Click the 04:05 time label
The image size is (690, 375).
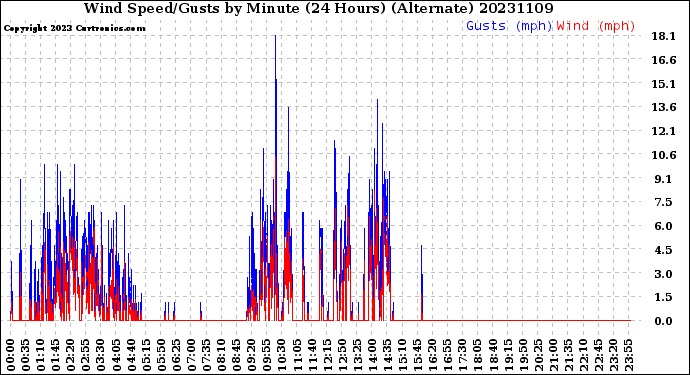click(x=117, y=355)
